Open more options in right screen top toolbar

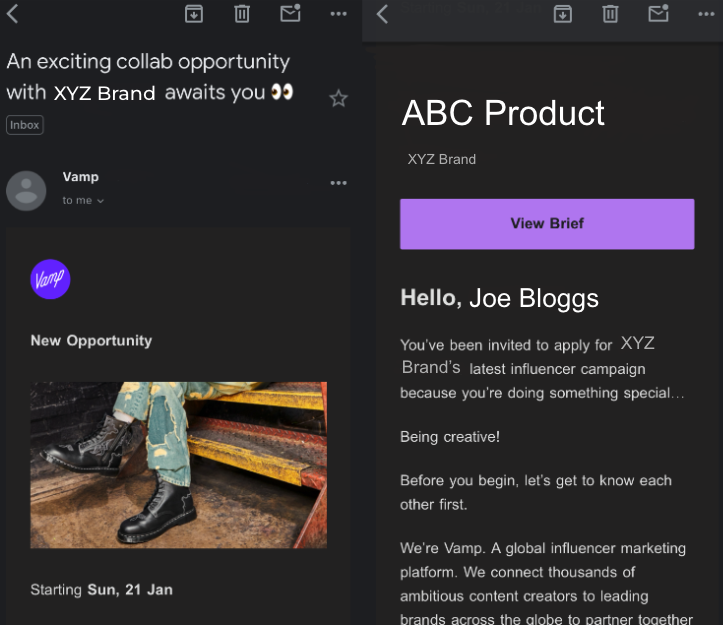click(706, 14)
